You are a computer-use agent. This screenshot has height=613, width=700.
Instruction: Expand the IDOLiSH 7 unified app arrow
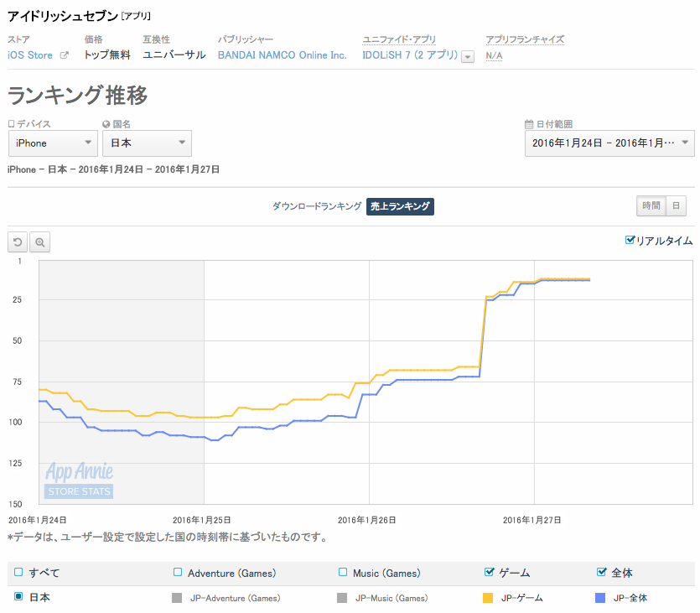(x=468, y=57)
